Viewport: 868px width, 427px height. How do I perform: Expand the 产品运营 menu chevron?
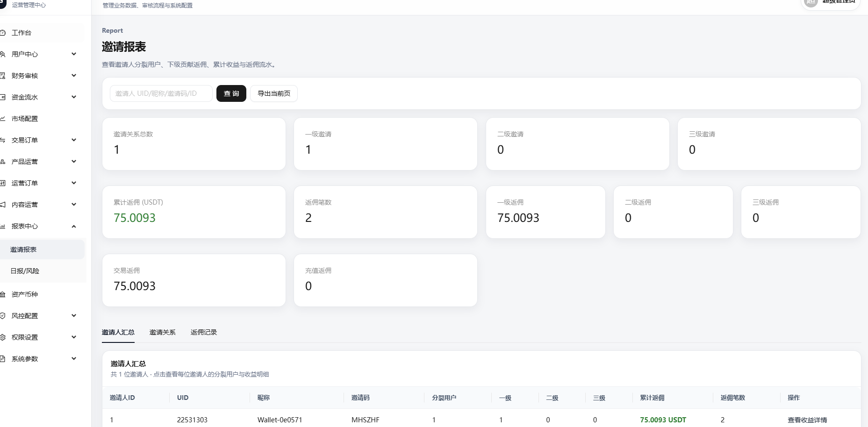pyautogui.click(x=74, y=162)
